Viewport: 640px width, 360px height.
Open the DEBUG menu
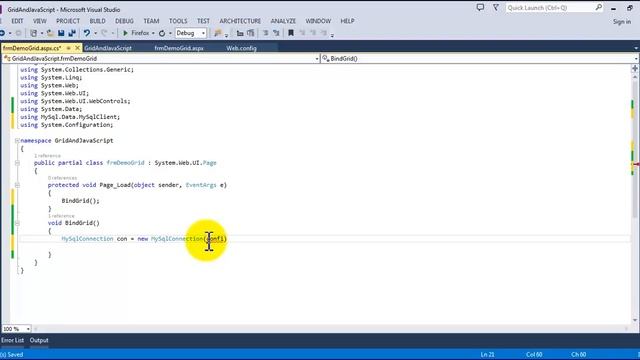pos(124,21)
